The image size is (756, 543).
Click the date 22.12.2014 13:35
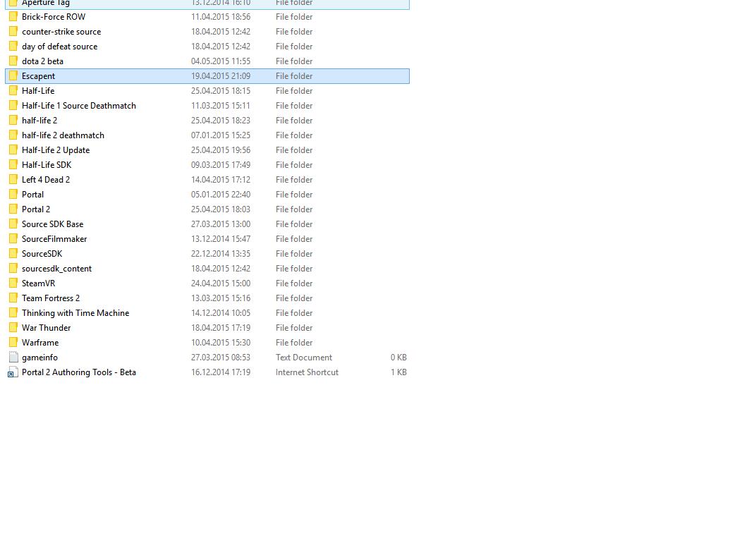(x=221, y=254)
